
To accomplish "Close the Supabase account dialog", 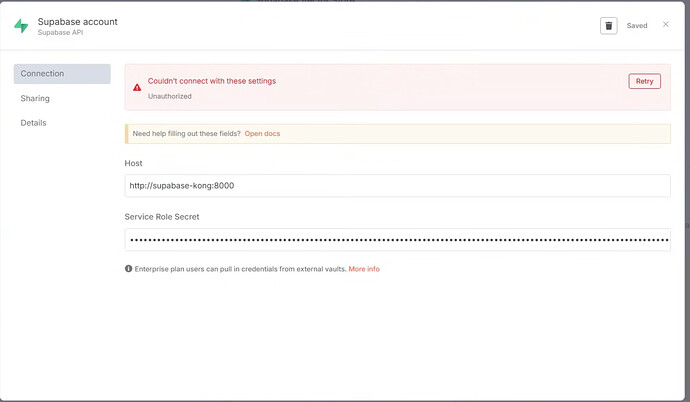I will click(x=666, y=25).
